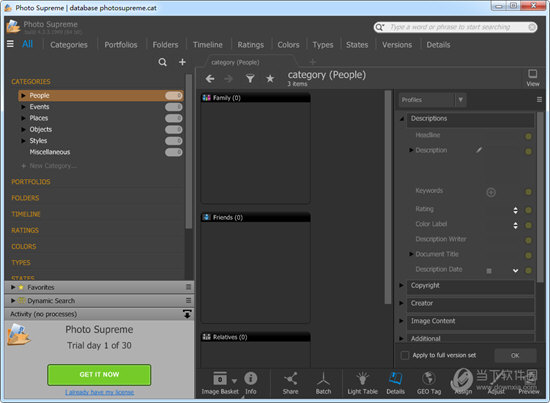Expand the Creator section

click(x=402, y=303)
